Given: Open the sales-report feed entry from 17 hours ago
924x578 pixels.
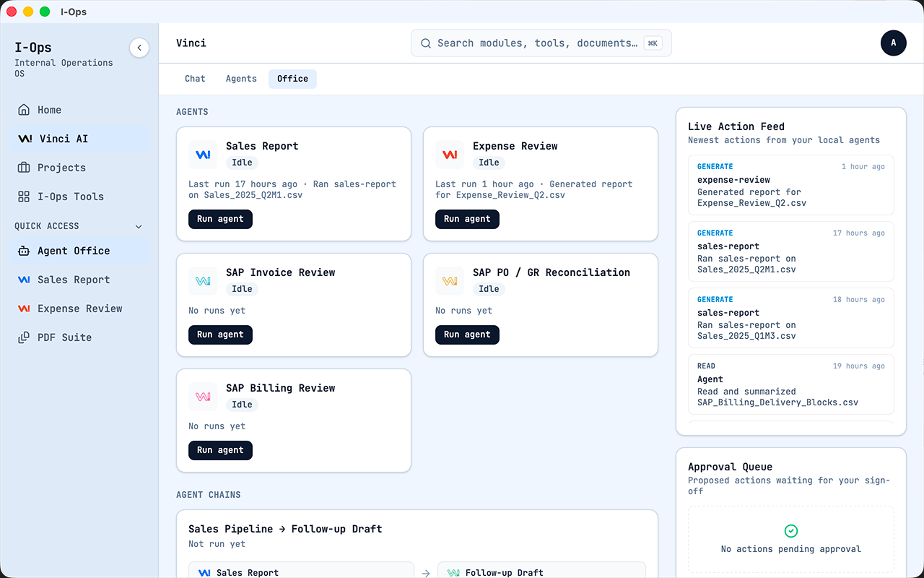Looking at the screenshot, I should [791, 251].
